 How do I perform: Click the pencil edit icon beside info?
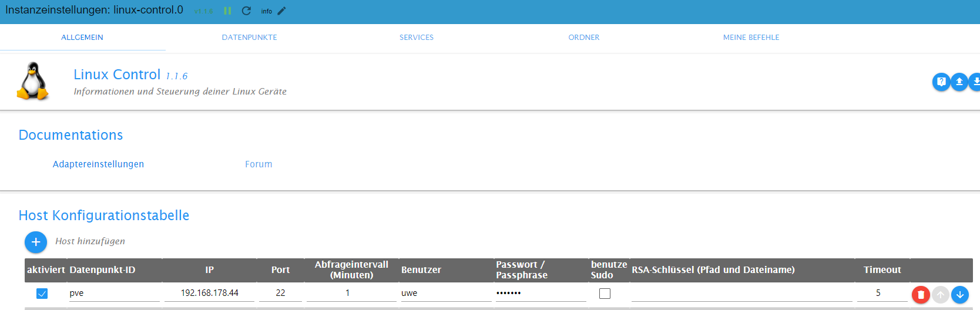pyautogui.click(x=281, y=11)
